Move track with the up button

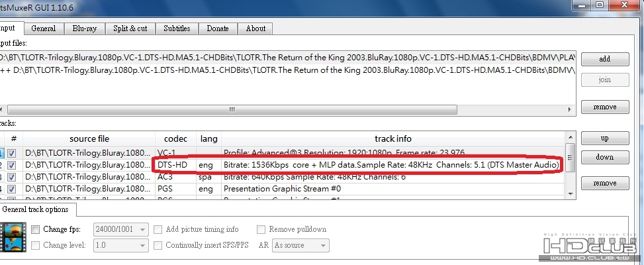604,138
